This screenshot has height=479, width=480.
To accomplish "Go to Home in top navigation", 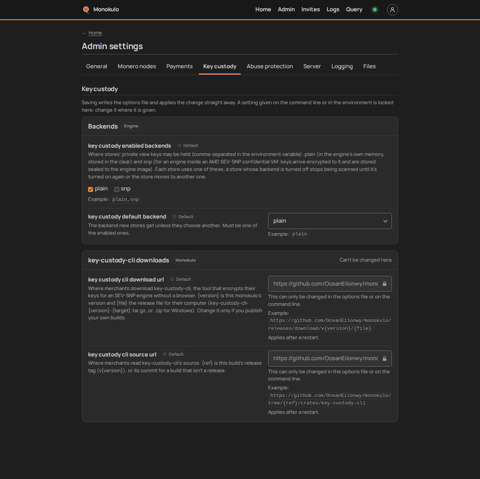I will (x=263, y=10).
